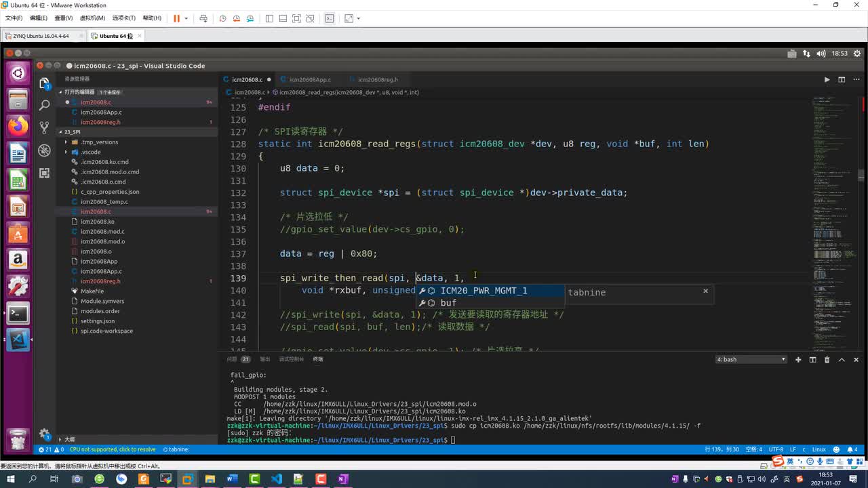Open Ubuntu Software Center in dock
868x488 pixels.
click(18, 233)
